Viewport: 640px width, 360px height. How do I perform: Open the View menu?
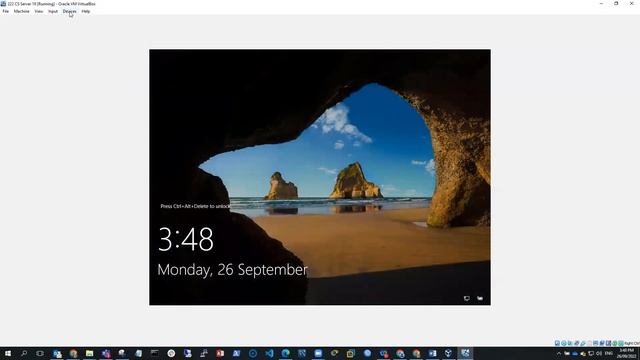coord(39,11)
